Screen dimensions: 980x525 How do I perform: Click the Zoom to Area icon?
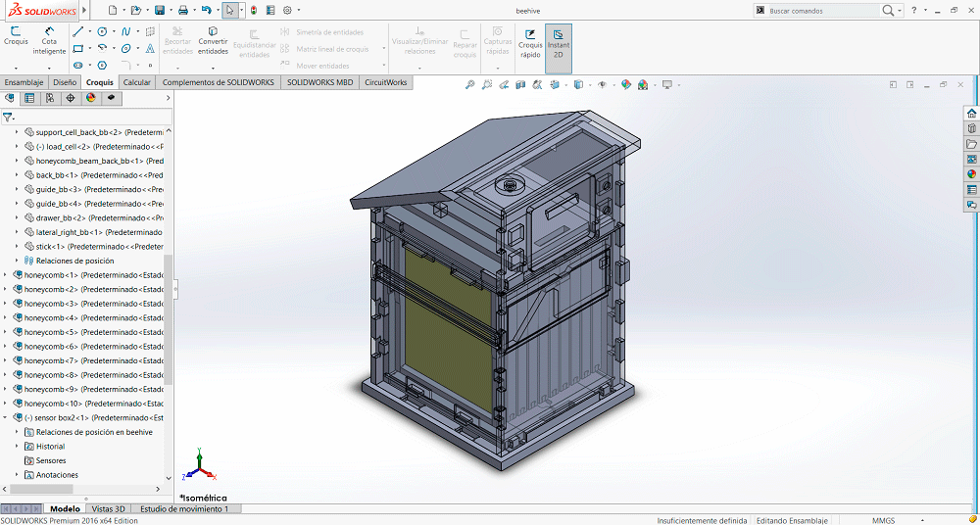pos(487,84)
